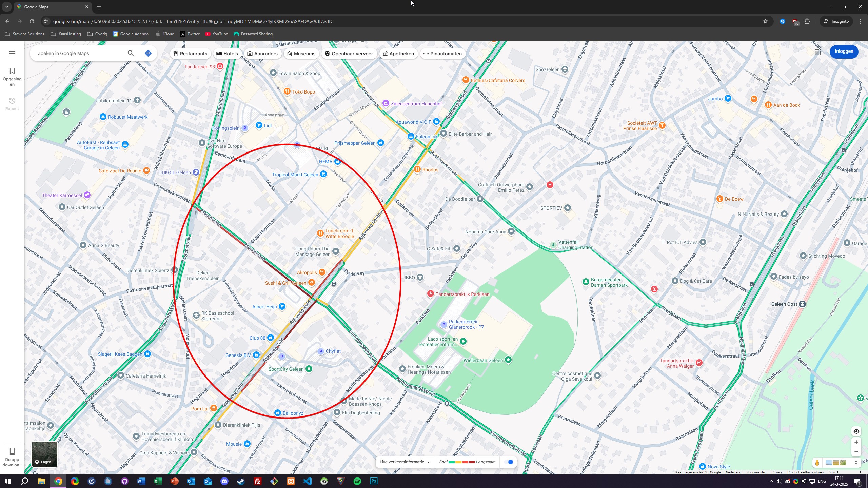This screenshot has height=488, width=868.
Task: Filter by Restaurants category chip
Action: pos(190,54)
